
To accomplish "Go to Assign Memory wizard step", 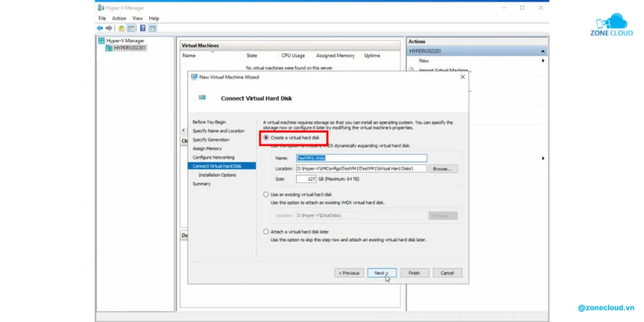I will pyautogui.click(x=207, y=148).
